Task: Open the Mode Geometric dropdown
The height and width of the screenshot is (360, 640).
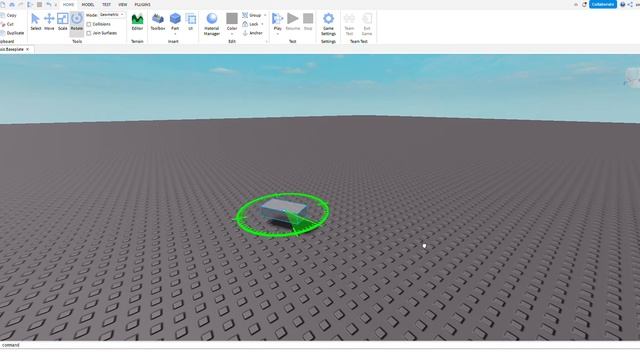Action: 112,15
